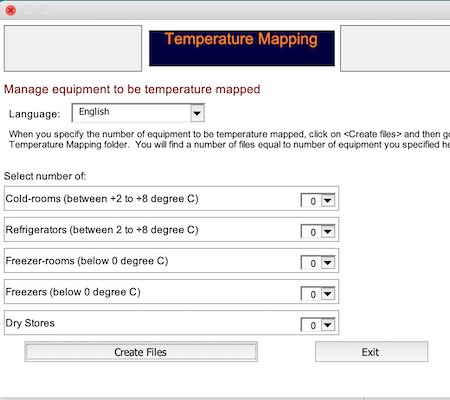This screenshot has height=400, width=450.
Task: Click the Cold-rooms count value field
Action: [311, 201]
